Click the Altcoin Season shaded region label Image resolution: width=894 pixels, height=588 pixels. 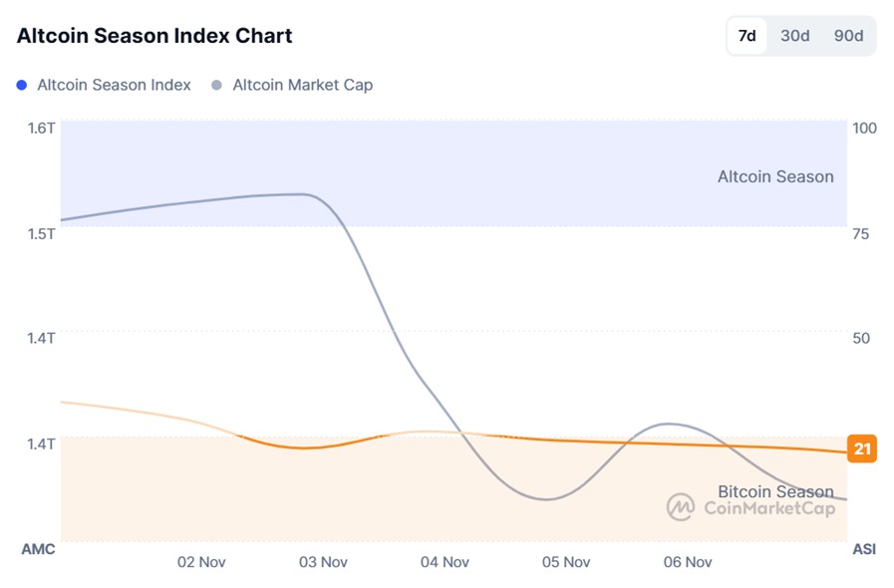click(776, 176)
